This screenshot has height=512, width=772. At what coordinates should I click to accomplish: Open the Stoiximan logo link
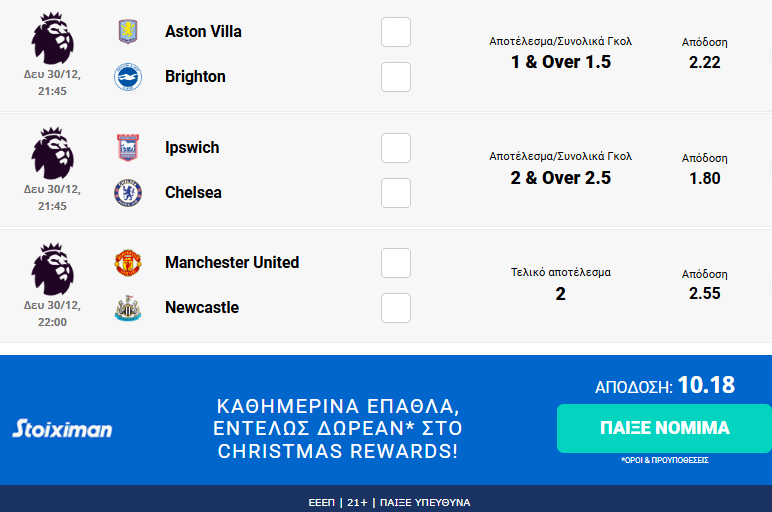pos(62,429)
